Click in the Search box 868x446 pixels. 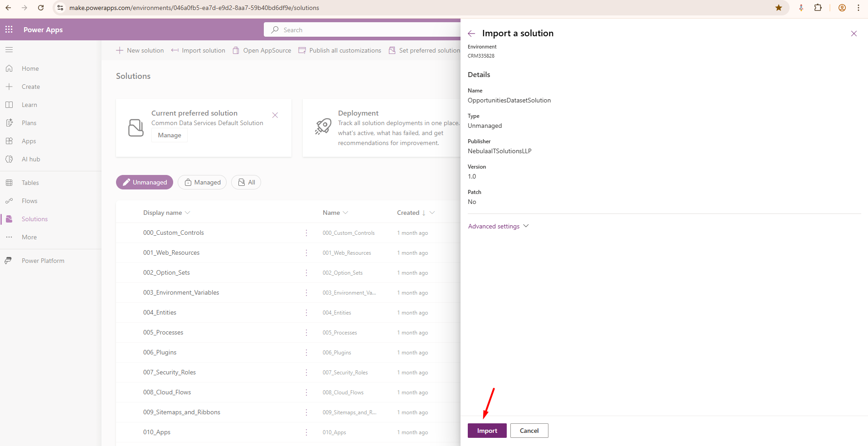pos(363,30)
